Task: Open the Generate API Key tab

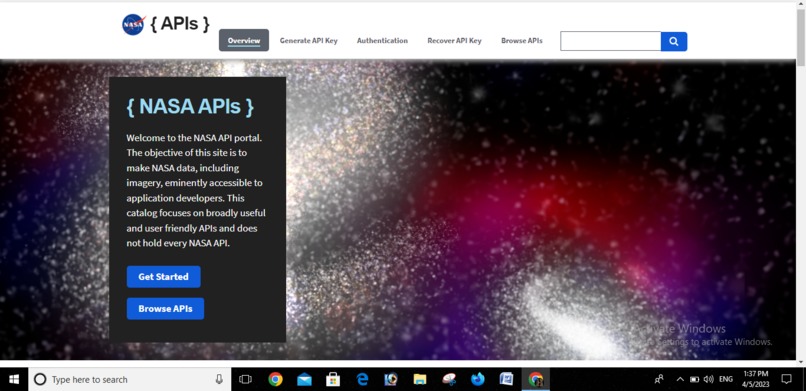Action: (308, 41)
